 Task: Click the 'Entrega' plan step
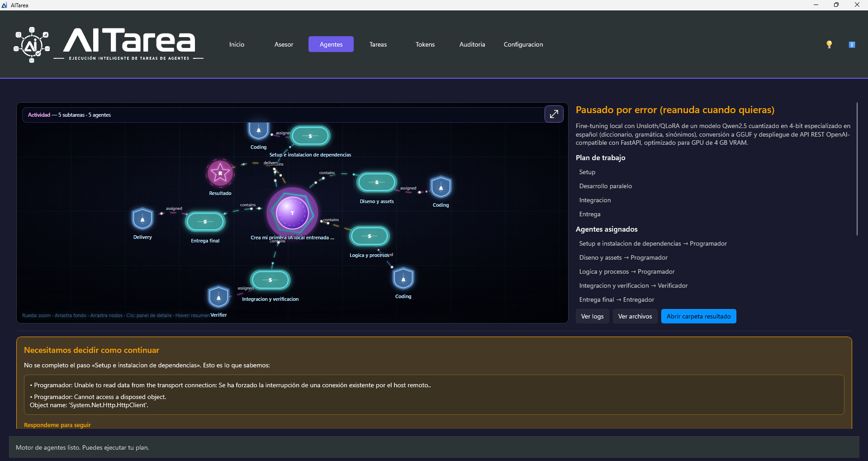(x=590, y=214)
